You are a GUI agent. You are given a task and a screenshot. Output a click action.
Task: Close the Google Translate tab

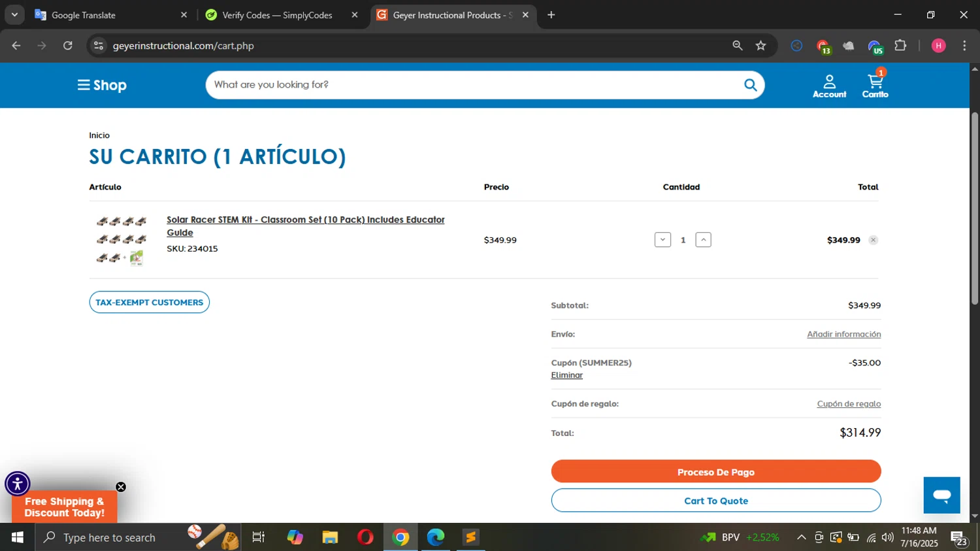184,15
